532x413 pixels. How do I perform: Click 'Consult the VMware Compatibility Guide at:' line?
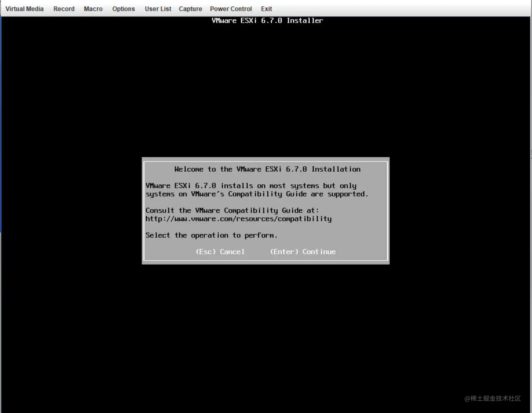pos(232,210)
